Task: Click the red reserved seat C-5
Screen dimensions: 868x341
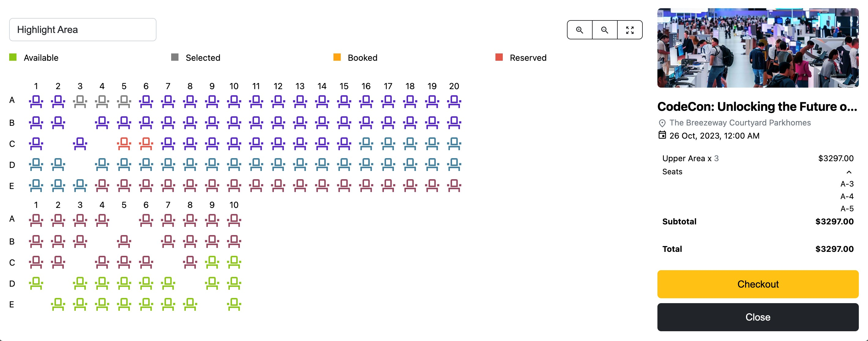Action: (x=124, y=143)
